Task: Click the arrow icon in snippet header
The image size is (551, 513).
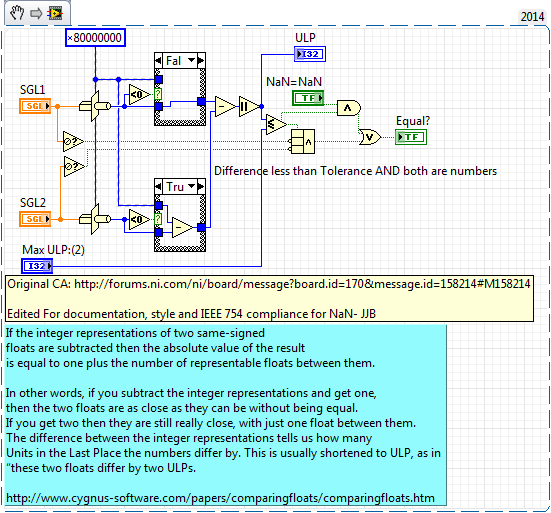Action: pos(36,14)
